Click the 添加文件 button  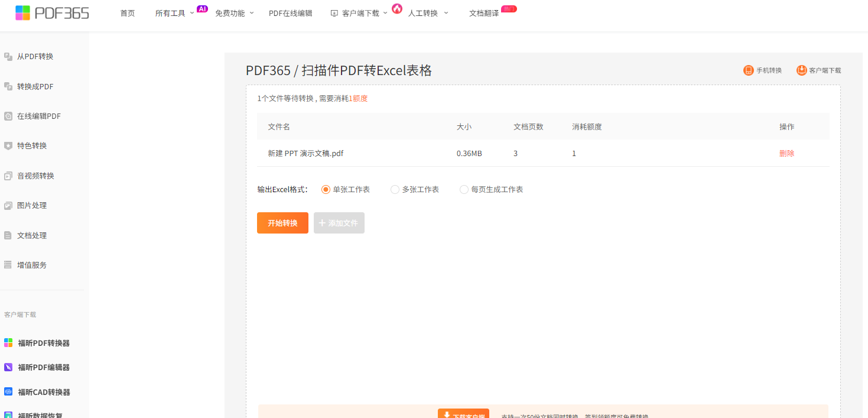point(339,223)
